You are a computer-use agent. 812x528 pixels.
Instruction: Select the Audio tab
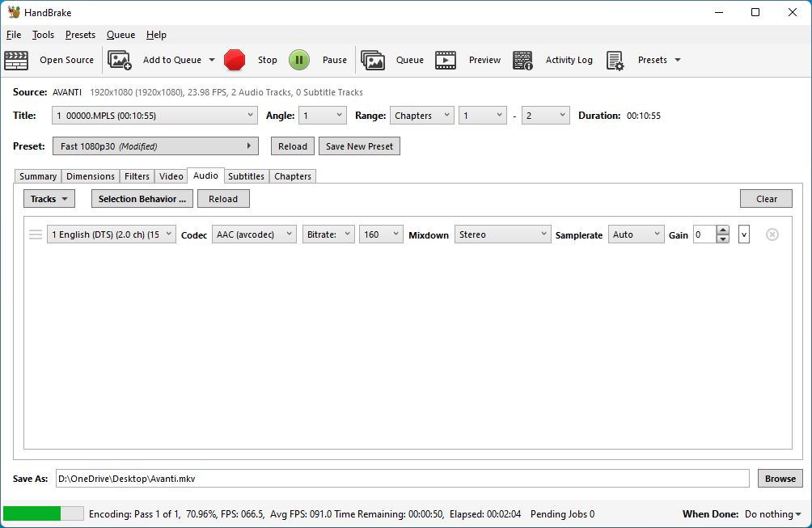click(x=205, y=175)
